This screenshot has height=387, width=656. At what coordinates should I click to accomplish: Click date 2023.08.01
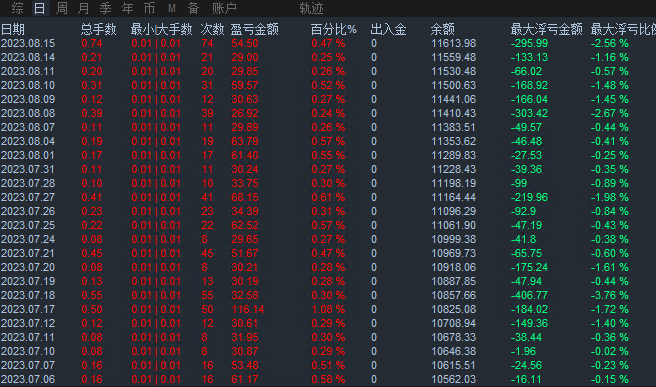(x=28, y=156)
